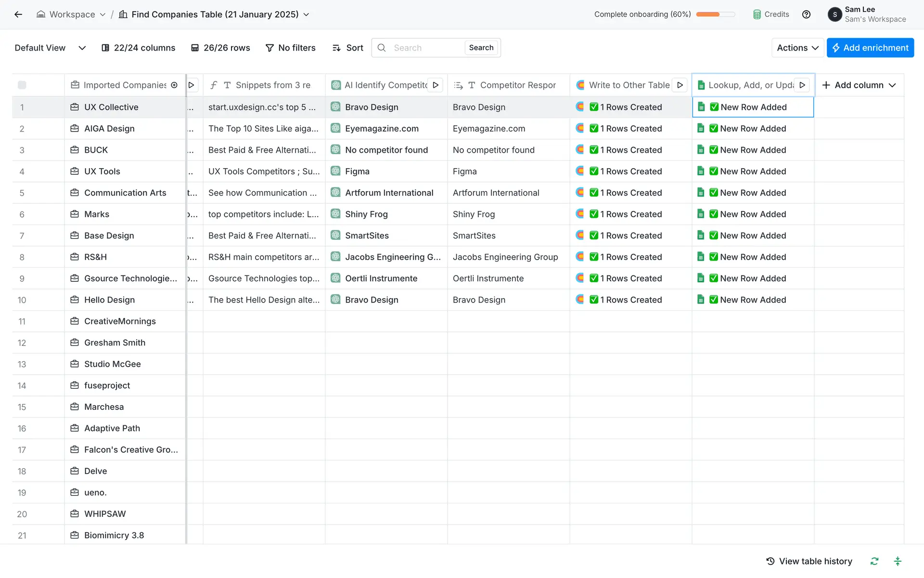Open the No filters menu
Screen dimensions: 924x578
(291, 48)
